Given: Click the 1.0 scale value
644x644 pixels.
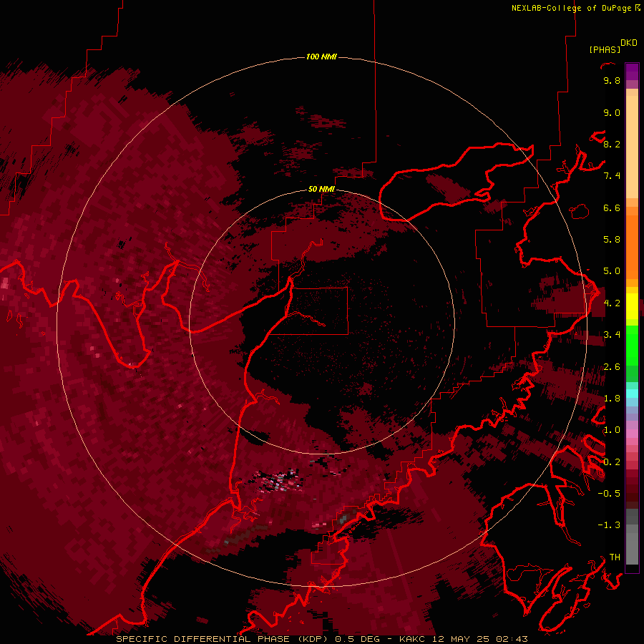Looking at the screenshot, I should pos(612,430).
